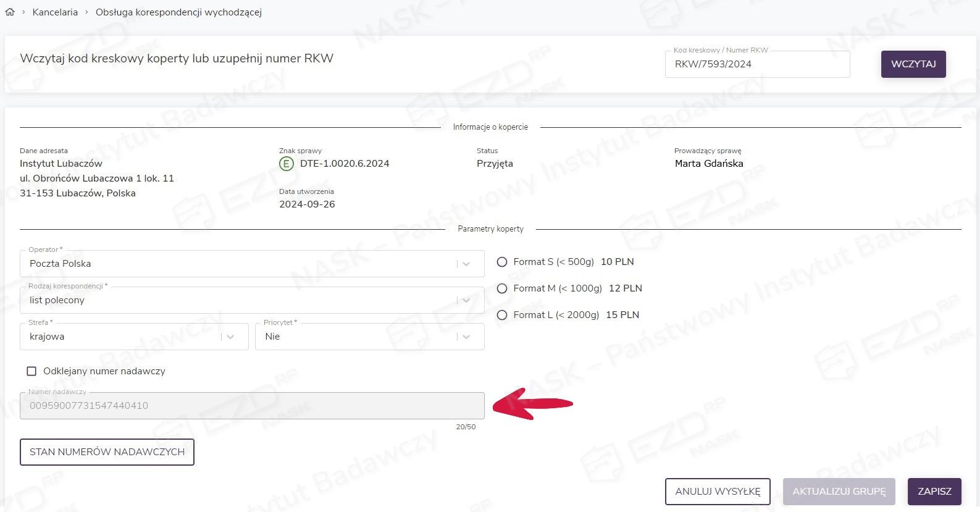Pick Format L (< 2000g) radio button
The width and height of the screenshot is (980, 512).
click(502, 315)
